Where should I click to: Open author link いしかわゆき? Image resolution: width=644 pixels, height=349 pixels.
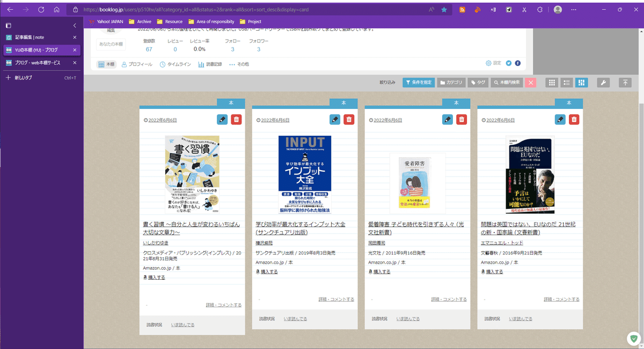(x=156, y=243)
